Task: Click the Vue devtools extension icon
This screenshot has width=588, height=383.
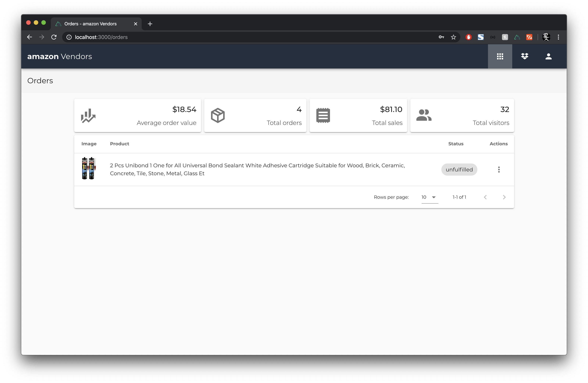Action: [517, 37]
